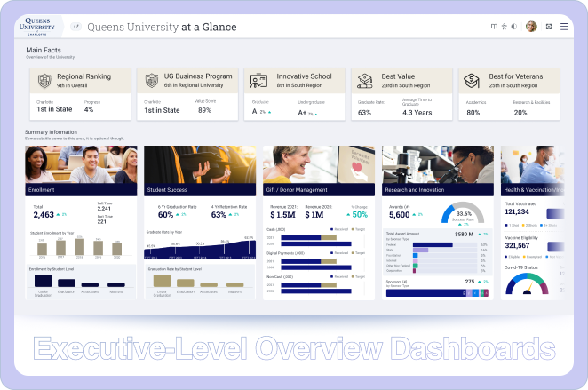This screenshot has height=390, width=588.
Task: Click the 33.6% success rate gauge
Action: [463, 215]
